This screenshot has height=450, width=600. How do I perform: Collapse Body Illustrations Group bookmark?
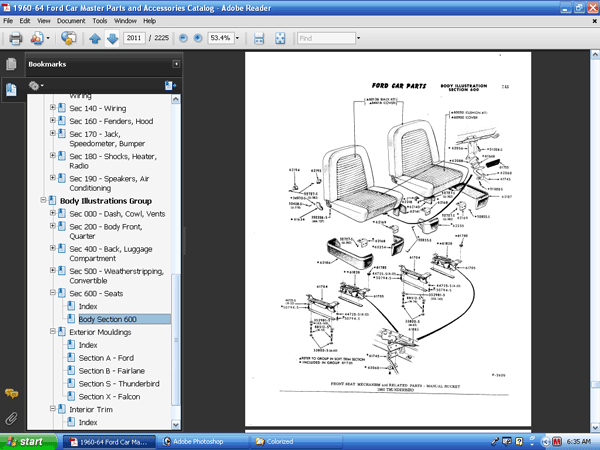click(43, 200)
